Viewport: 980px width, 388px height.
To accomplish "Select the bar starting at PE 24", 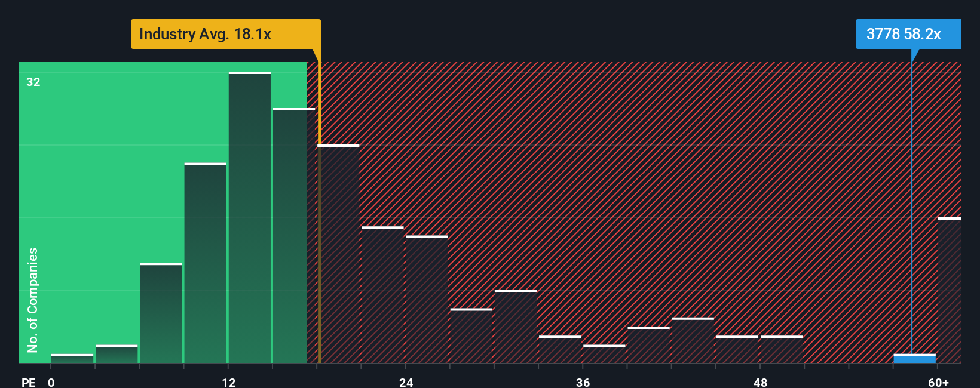I will pos(427,299).
